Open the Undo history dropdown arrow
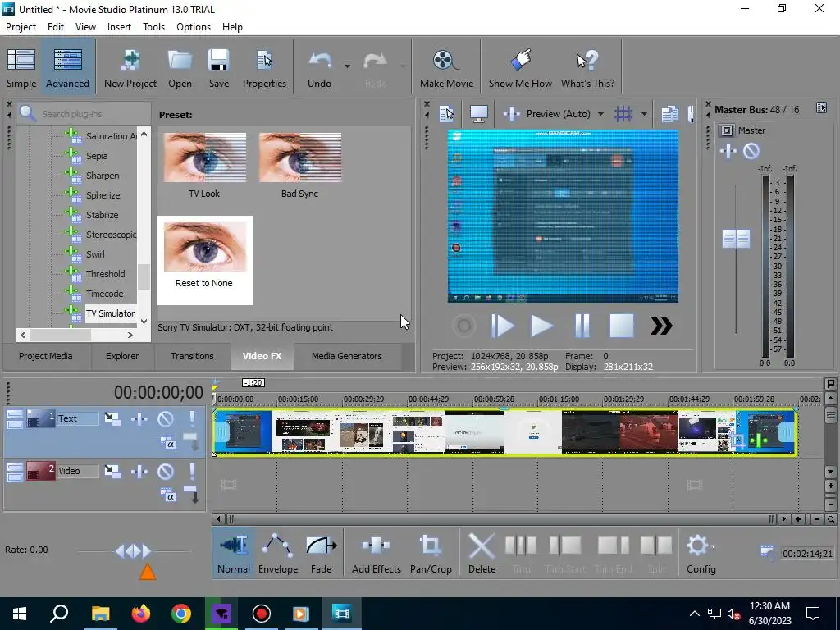 [347, 66]
